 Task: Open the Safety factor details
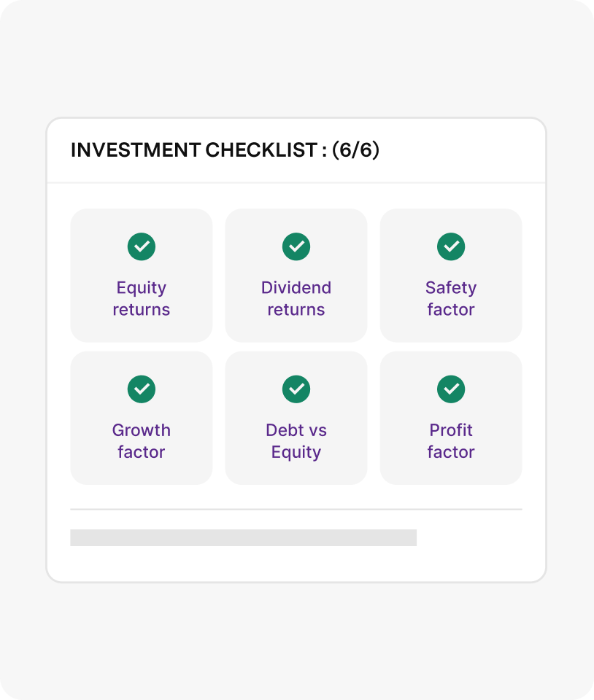(450, 275)
